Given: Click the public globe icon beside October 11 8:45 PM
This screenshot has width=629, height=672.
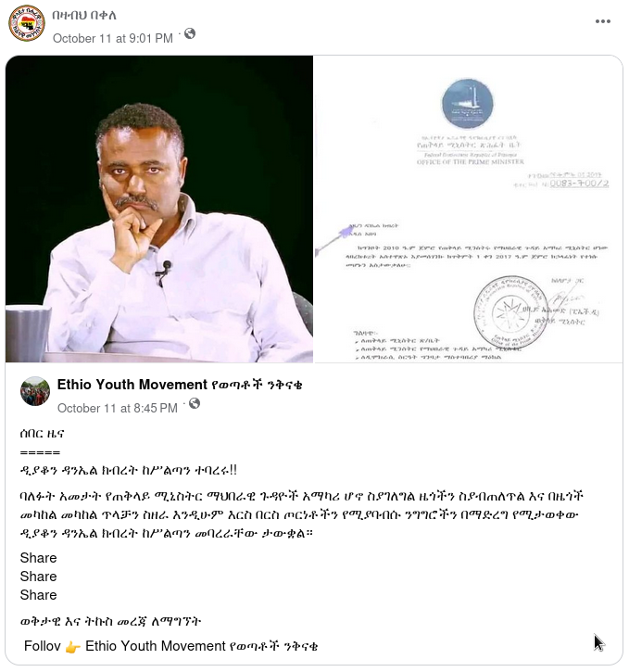Looking at the screenshot, I should 195,403.
